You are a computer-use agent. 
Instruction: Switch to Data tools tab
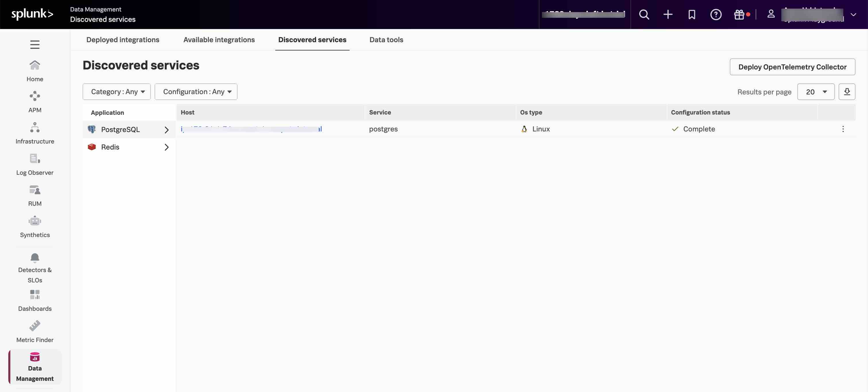[386, 40]
